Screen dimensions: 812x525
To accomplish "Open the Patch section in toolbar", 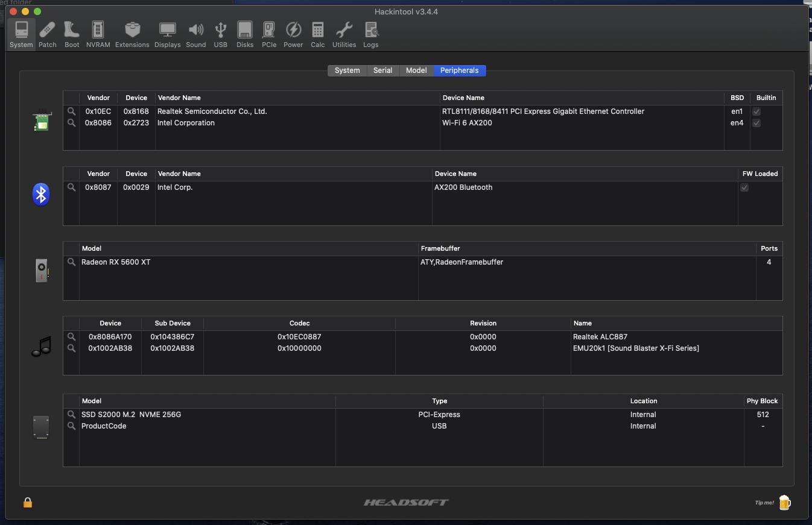I will [47, 35].
